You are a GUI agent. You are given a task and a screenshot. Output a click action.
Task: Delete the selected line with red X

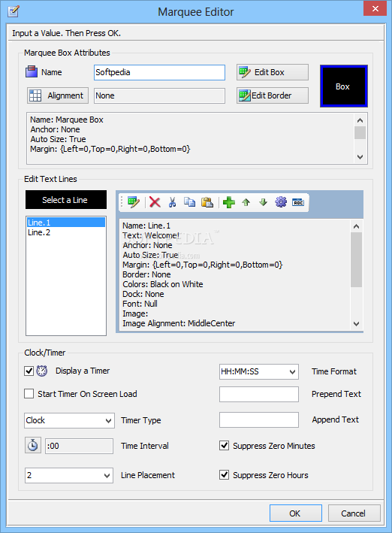coord(155,202)
